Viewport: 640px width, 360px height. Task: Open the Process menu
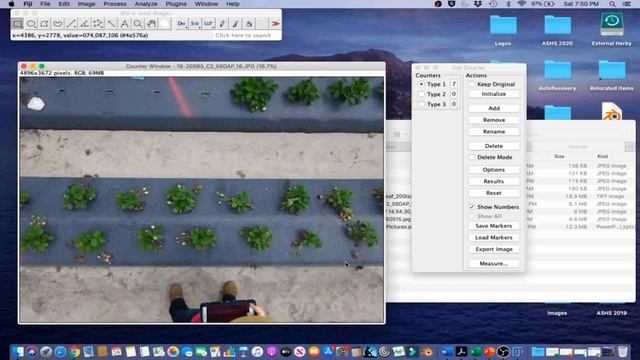coord(115,4)
